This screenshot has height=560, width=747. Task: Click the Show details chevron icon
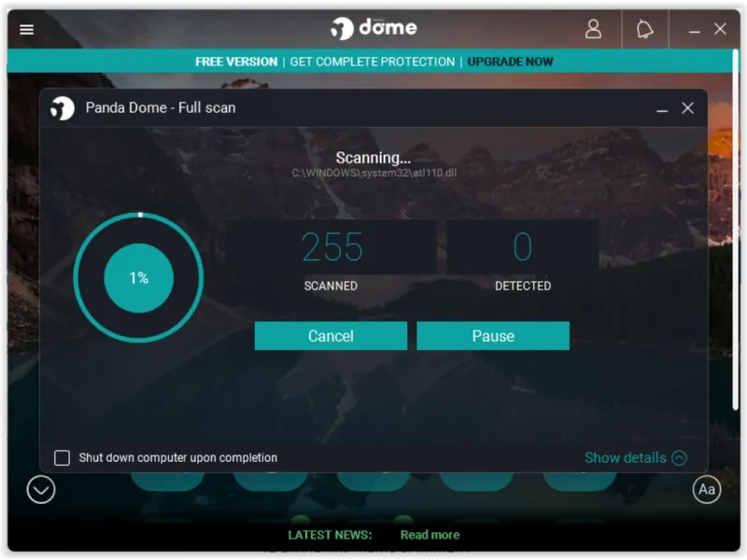(x=680, y=457)
